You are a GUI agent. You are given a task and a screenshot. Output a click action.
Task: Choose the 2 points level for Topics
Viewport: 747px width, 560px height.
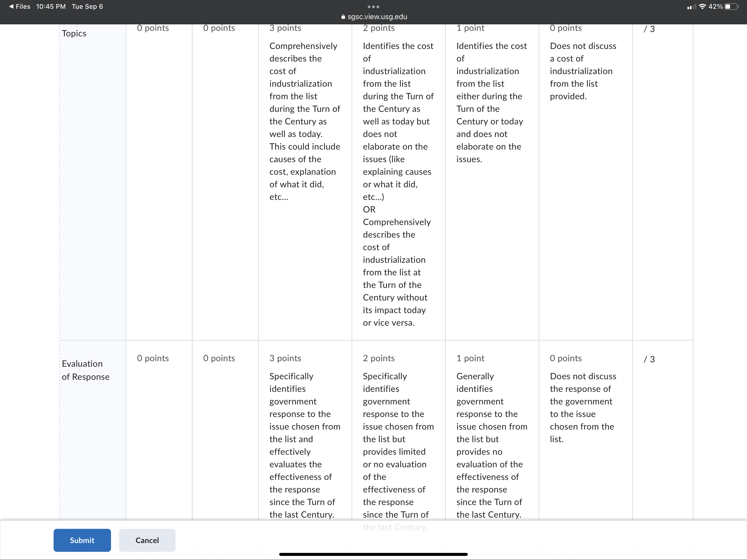click(379, 28)
